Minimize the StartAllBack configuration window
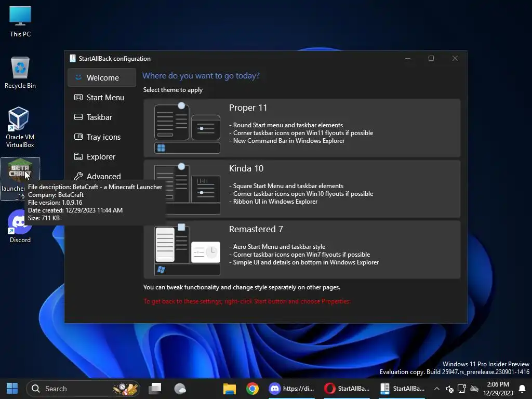532x399 pixels. coord(408,58)
